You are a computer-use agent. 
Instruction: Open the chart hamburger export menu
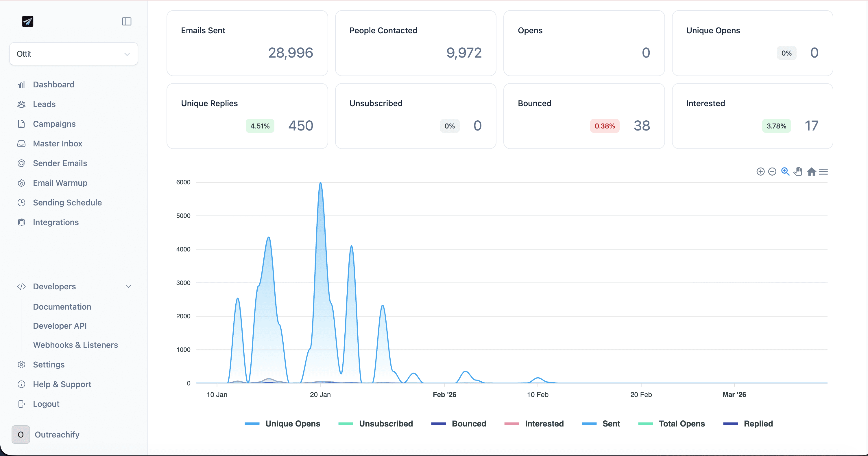(x=823, y=172)
